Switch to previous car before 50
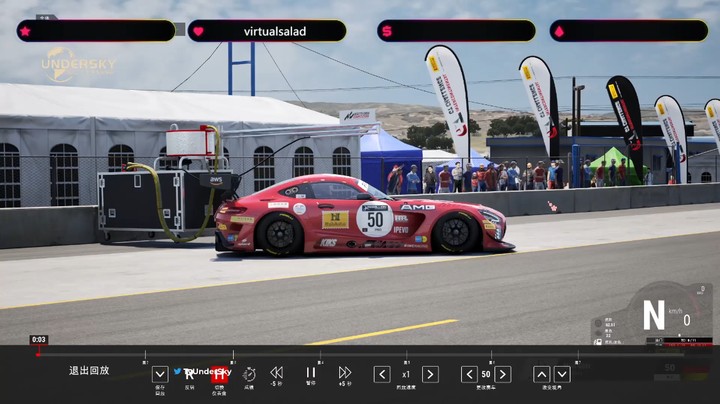 pos(469,375)
